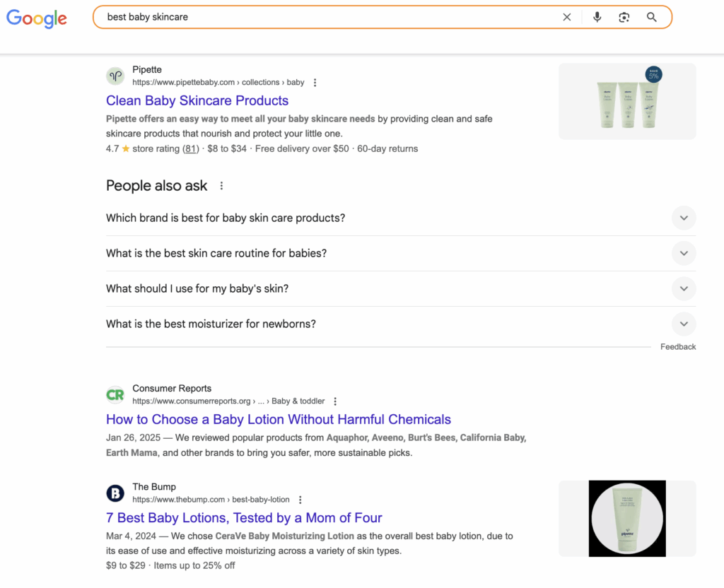This screenshot has width=724, height=588.
Task: Open Google Lens image search
Action: [624, 17]
